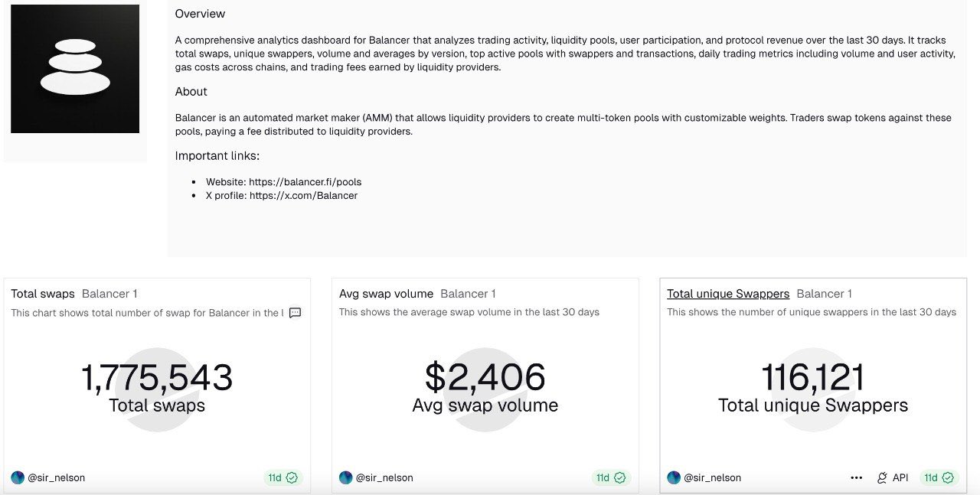Click the 11d badge on Avg swap volume card

pos(610,477)
